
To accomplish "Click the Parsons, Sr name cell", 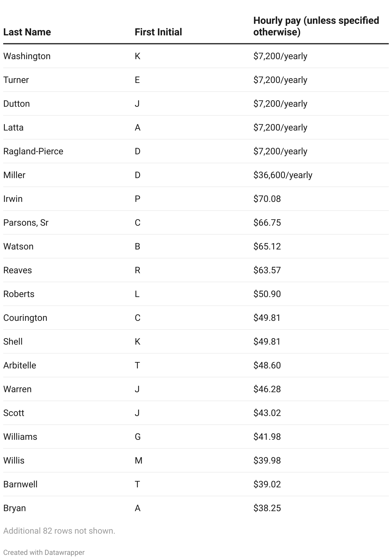I will point(26,223).
